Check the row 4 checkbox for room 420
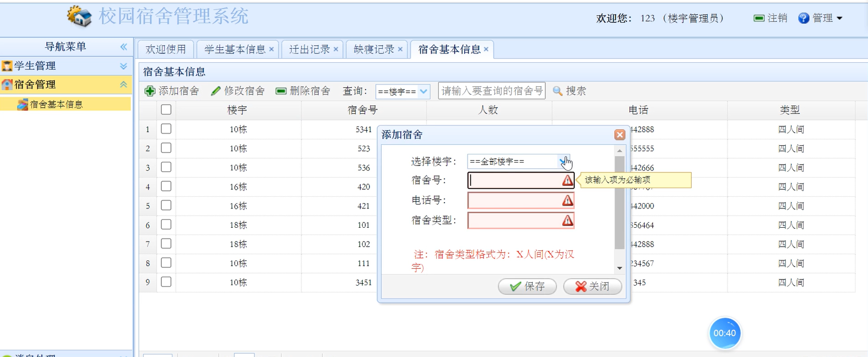The width and height of the screenshot is (868, 357). click(x=166, y=186)
